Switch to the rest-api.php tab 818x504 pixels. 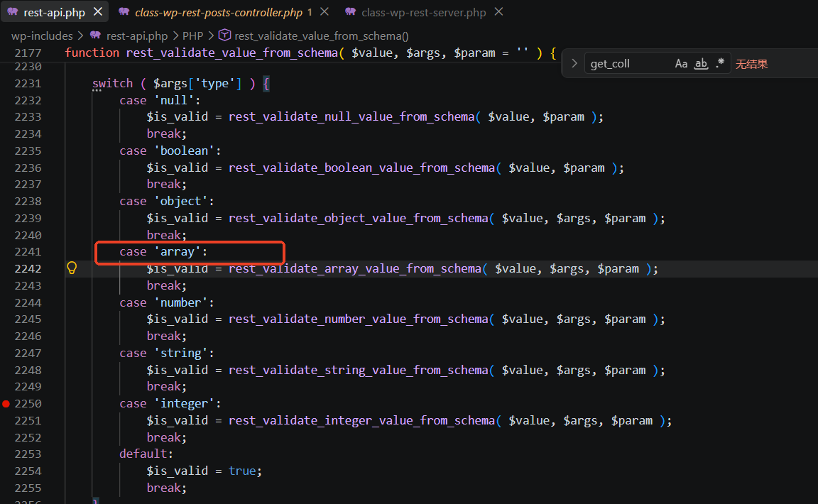pyautogui.click(x=54, y=12)
